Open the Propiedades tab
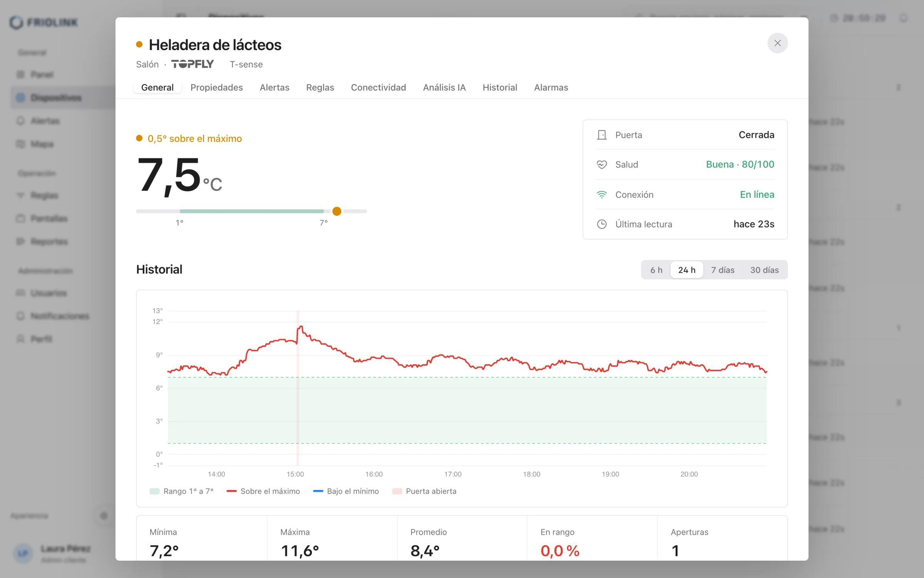Image resolution: width=924 pixels, height=578 pixels. (216, 87)
